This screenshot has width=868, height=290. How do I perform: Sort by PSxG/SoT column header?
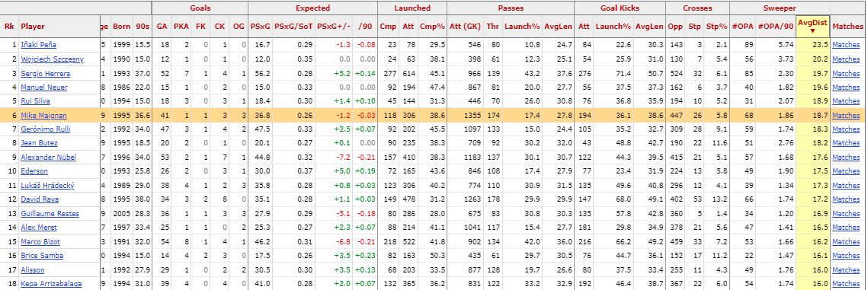[293, 26]
